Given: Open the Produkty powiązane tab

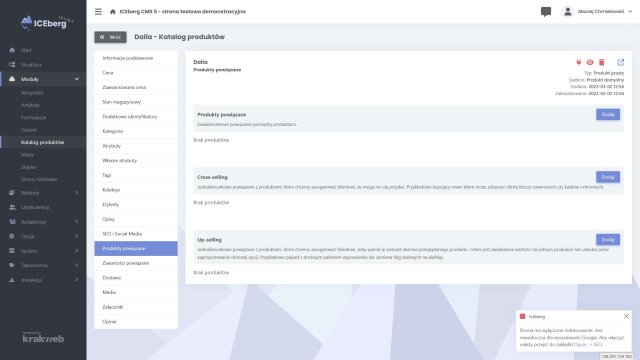Looking at the screenshot, I should pos(136,249).
